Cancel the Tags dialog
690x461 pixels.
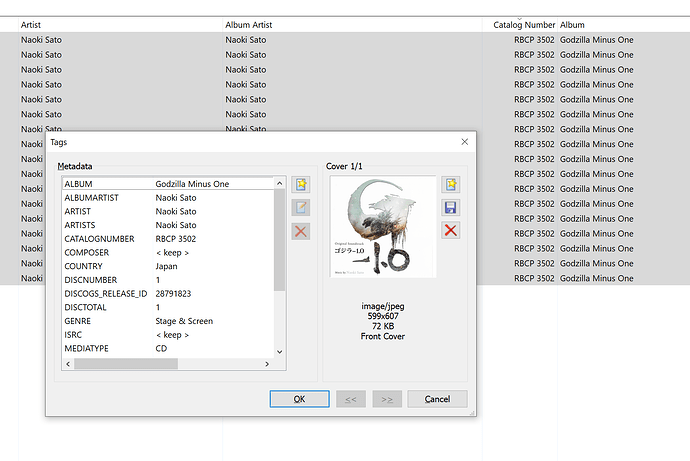(437, 399)
